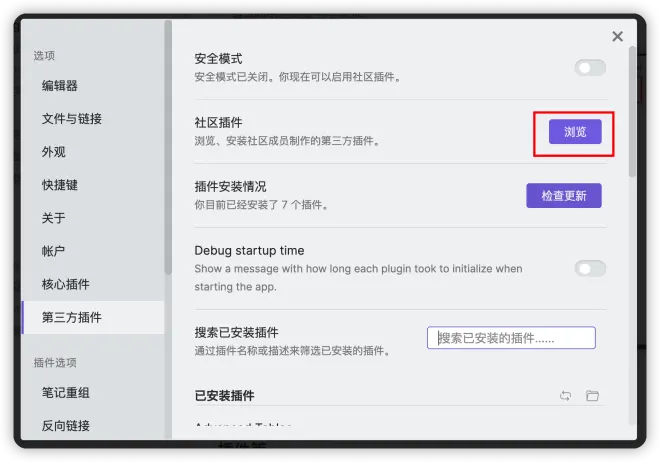Click the 检查更新 button
This screenshot has width=660, height=462.
(x=564, y=196)
